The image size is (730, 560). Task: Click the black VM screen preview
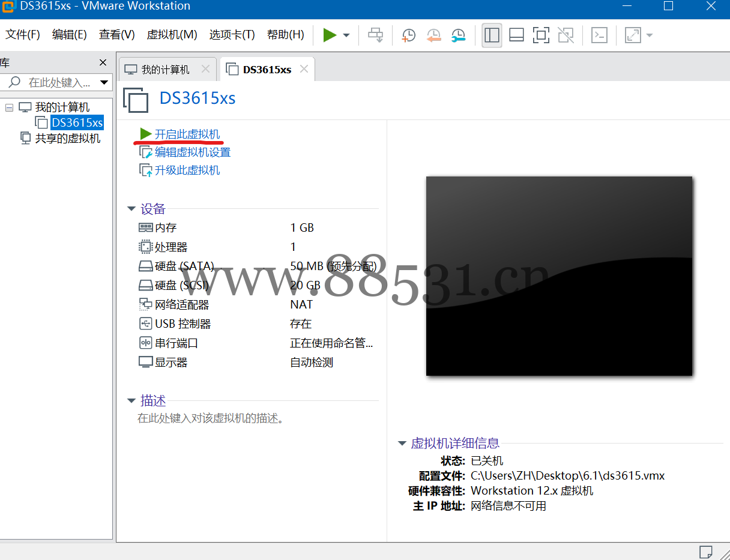[x=559, y=276]
